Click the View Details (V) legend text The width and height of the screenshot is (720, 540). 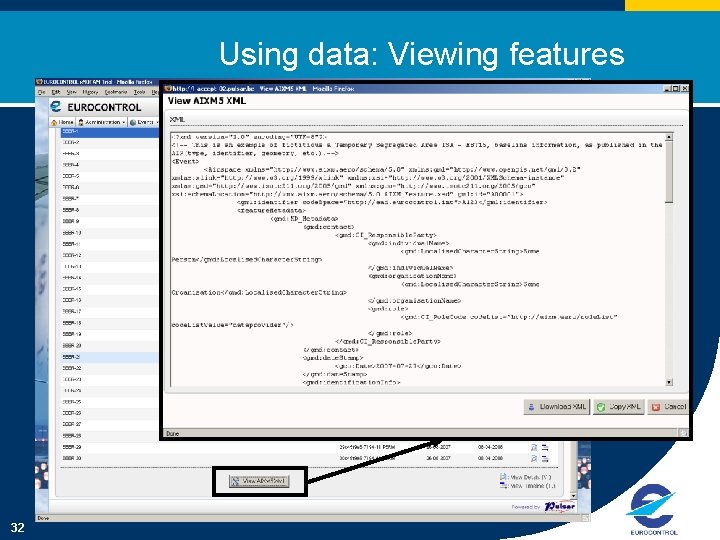click(x=530, y=477)
